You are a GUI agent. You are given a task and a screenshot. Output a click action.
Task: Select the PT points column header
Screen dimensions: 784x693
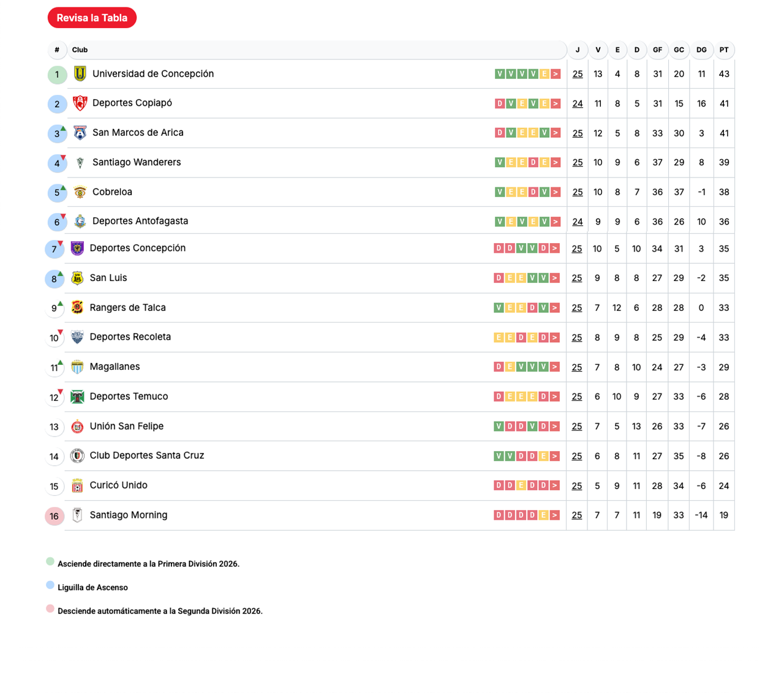(724, 50)
